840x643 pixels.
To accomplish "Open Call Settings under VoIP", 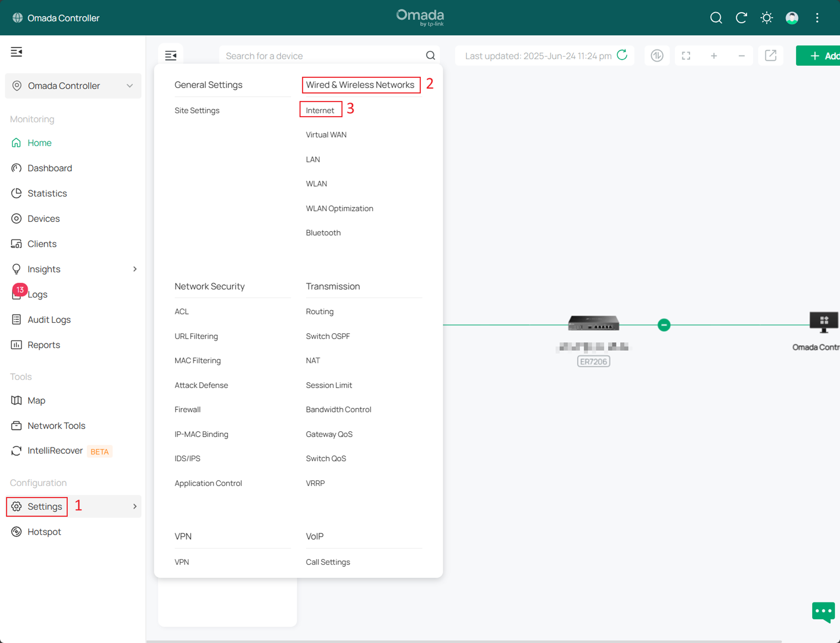I will (328, 562).
